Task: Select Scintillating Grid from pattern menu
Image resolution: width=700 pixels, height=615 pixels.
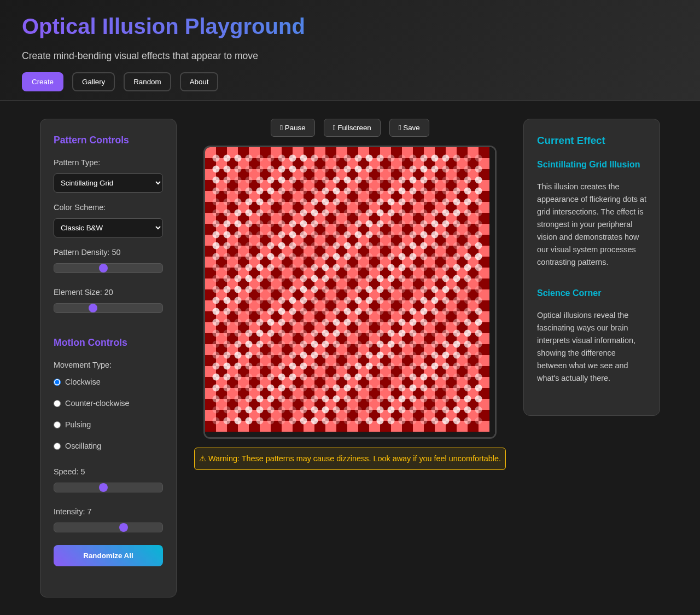Action: coord(108,183)
